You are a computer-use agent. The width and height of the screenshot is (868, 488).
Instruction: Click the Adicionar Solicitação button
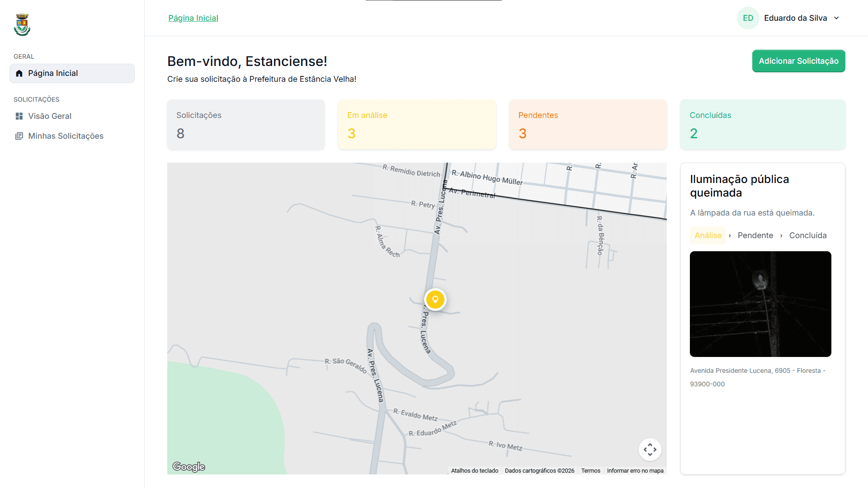(x=798, y=61)
